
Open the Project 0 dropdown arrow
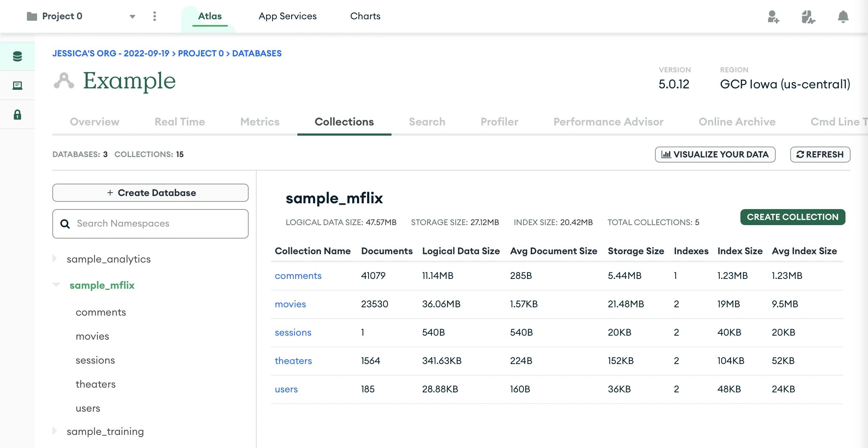(133, 17)
